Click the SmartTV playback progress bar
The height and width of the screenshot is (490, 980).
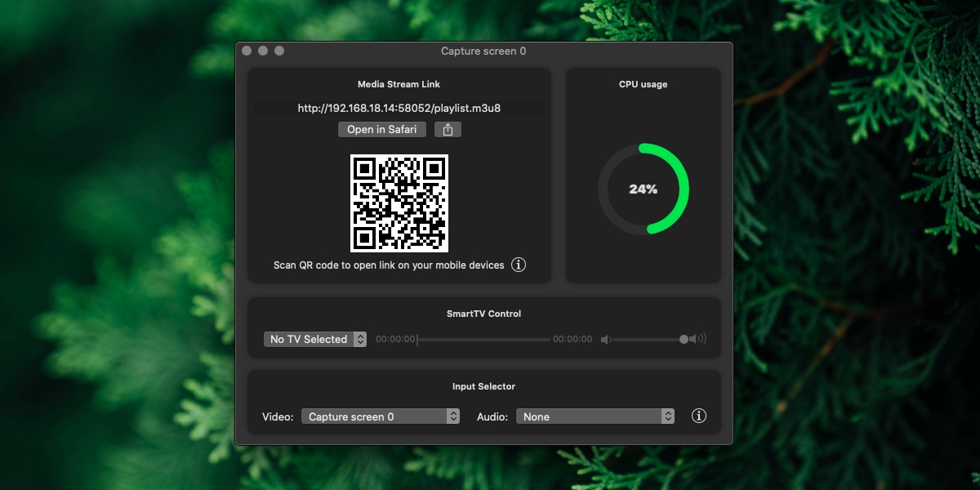click(483, 339)
